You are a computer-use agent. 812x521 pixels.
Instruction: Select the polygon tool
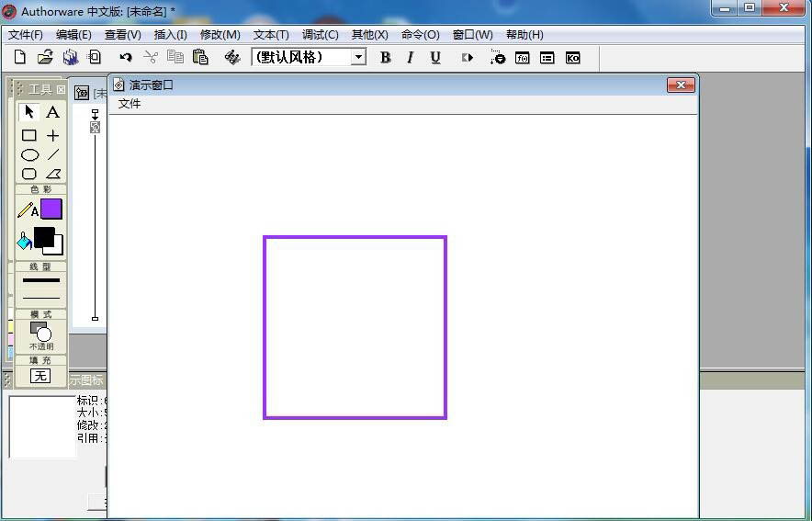(x=53, y=174)
